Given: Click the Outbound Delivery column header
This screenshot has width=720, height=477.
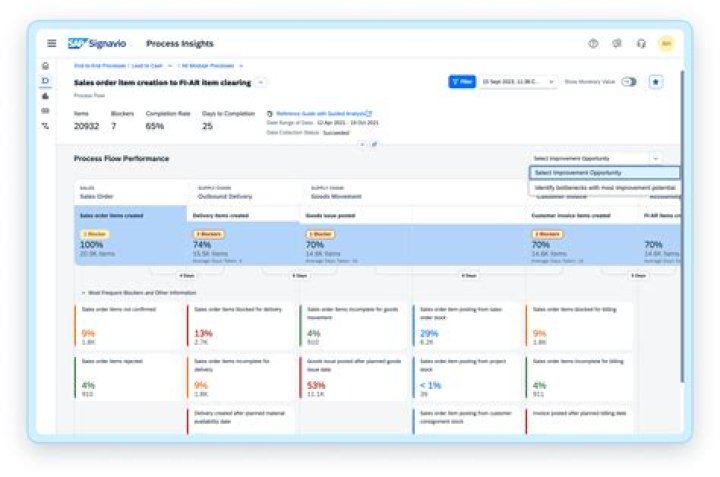Looking at the screenshot, I should point(225,196).
